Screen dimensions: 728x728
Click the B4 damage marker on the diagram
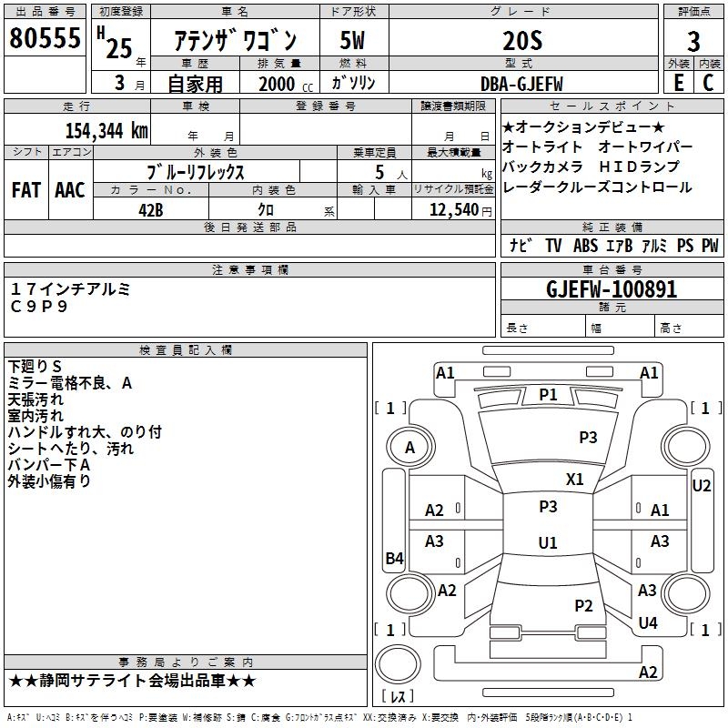point(394,559)
